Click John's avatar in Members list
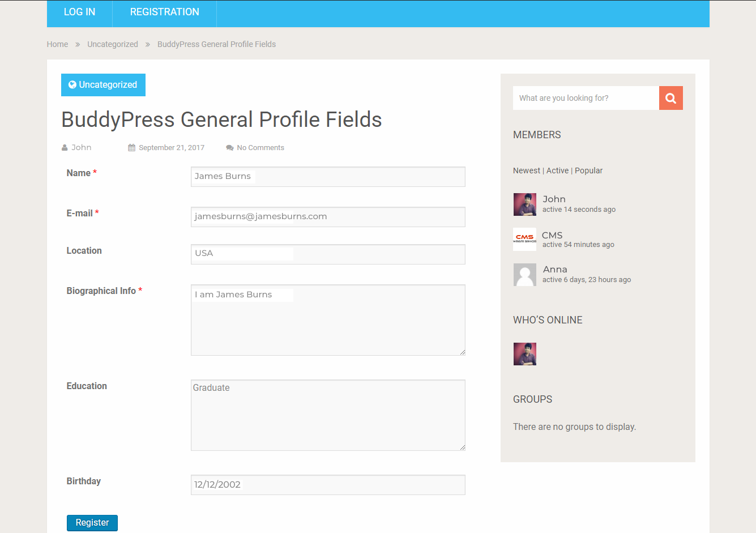Viewport: 756px width, 533px height. click(x=524, y=204)
